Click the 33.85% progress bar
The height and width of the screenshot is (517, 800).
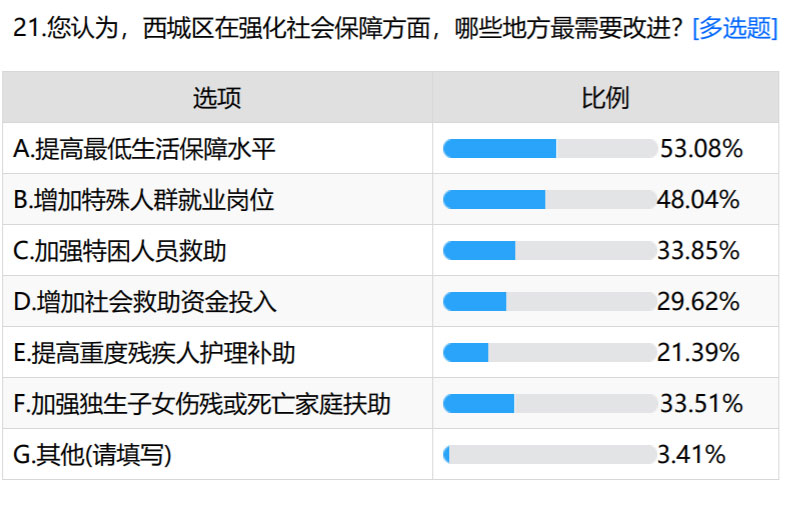pos(550,251)
